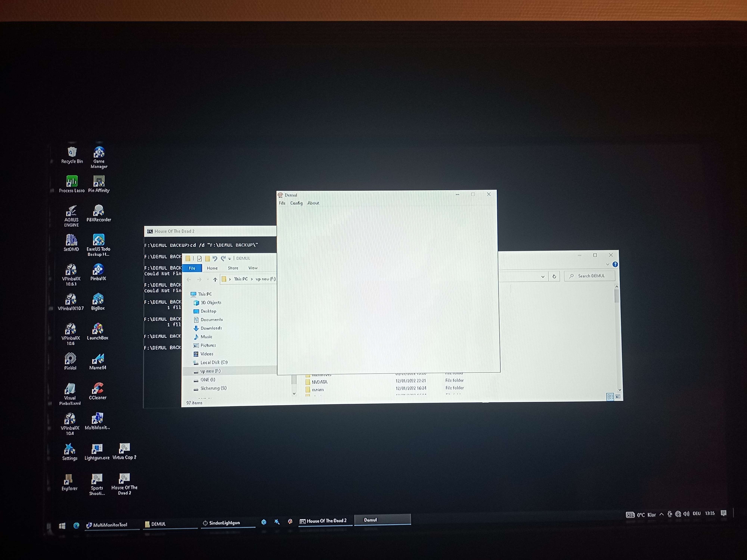
Task: Open the File tab in File Explorer
Action: tap(192, 268)
